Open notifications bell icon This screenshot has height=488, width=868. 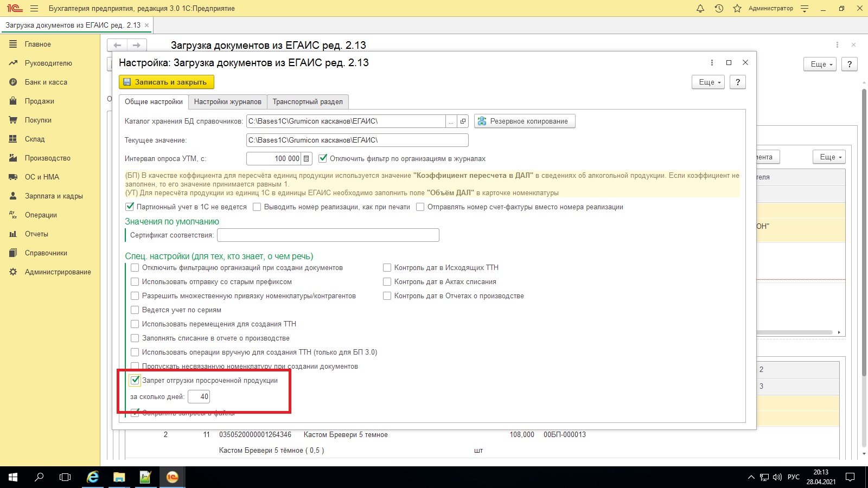(700, 8)
